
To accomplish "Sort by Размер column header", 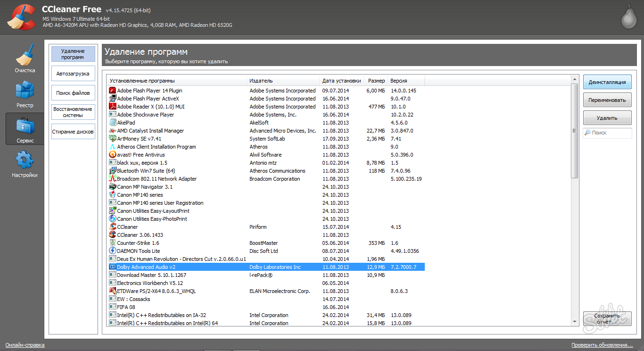I will coord(376,81).
